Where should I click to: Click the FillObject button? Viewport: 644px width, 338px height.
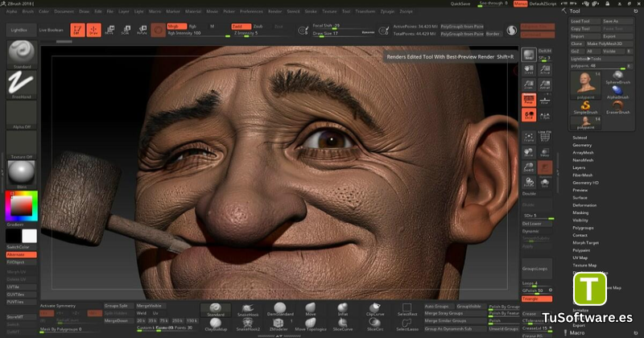click(x=22, y=262)
